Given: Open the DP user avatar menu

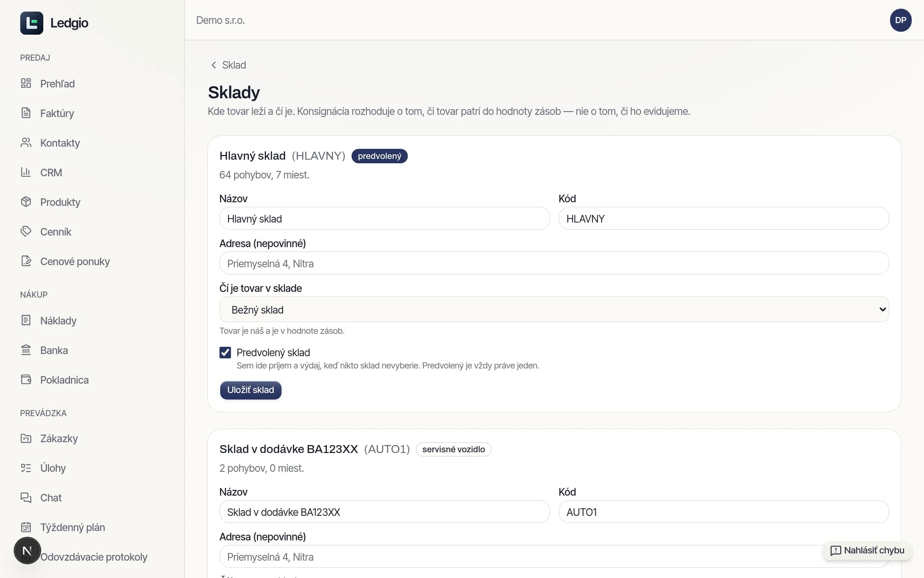Looking at the screenshot, I should (900, 20).
